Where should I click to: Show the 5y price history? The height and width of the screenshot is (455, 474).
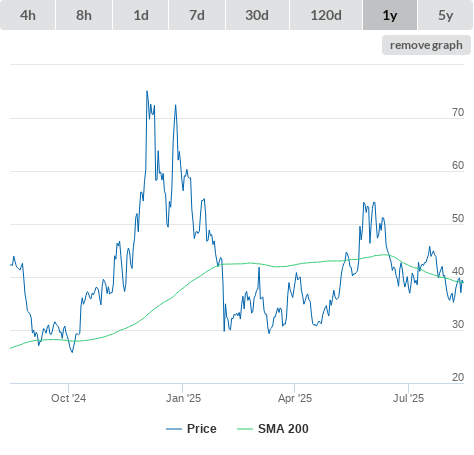(445, 15)
